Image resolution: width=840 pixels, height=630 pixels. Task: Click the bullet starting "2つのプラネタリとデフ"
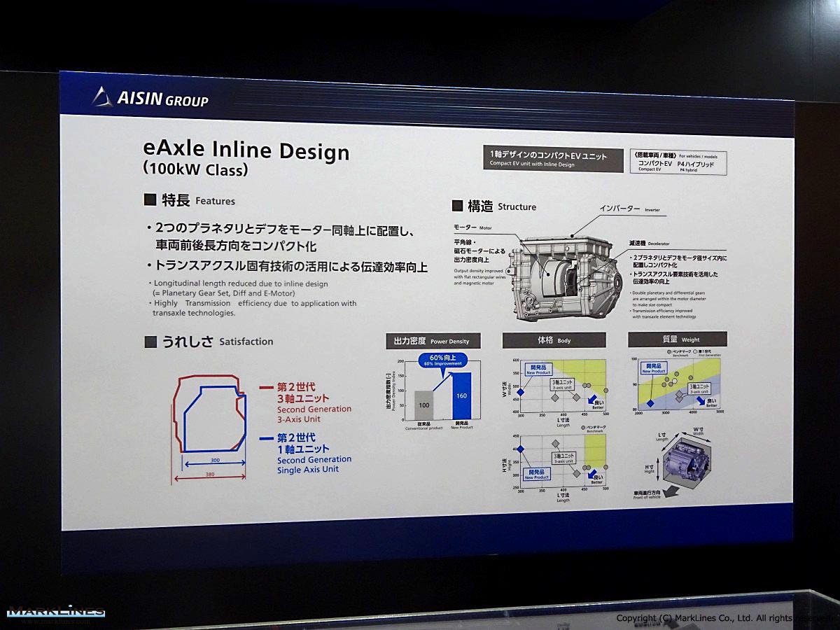point(282,237)
